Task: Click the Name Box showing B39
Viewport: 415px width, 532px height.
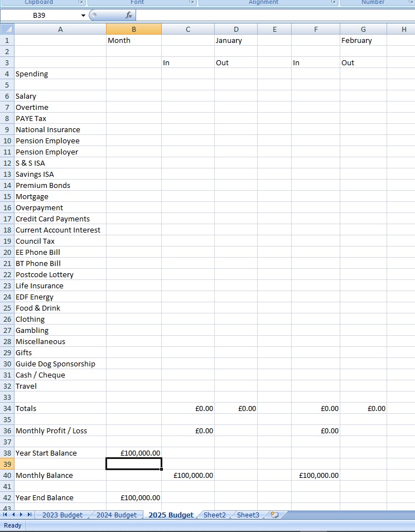Action: pyautogui.click(x=39, y=16)
